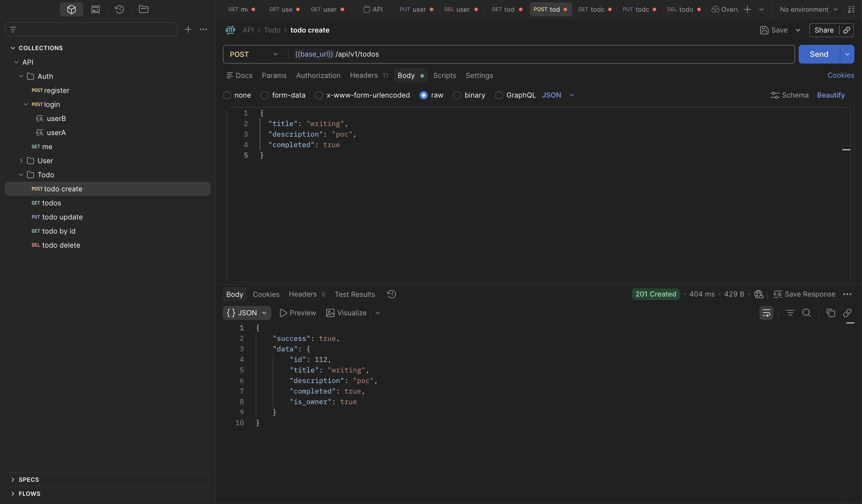Switch to the Settings tab
Image resolution: width=862 pixels, height=504 pixels.
(479, 75)
